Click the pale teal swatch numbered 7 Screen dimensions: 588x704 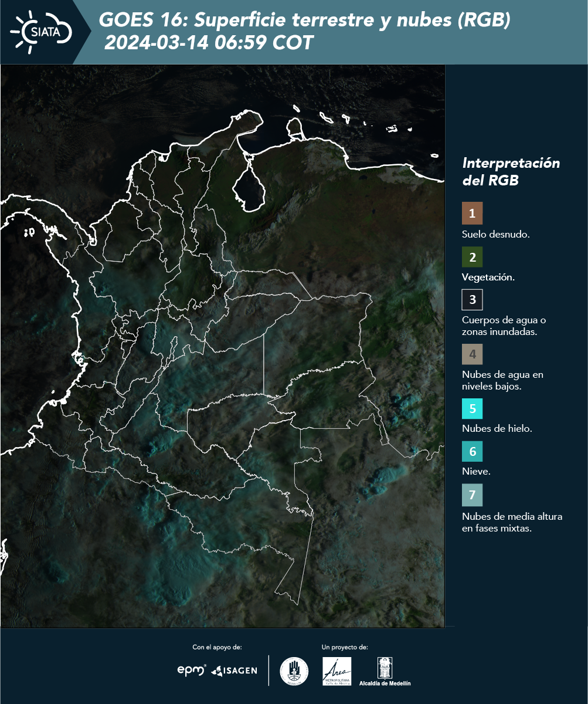click(472, 495)
